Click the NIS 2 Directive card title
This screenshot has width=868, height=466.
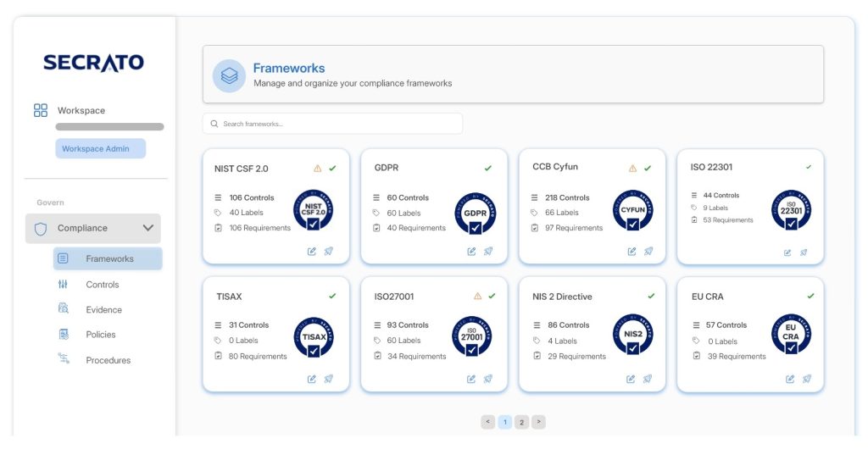tap(563, 297)
